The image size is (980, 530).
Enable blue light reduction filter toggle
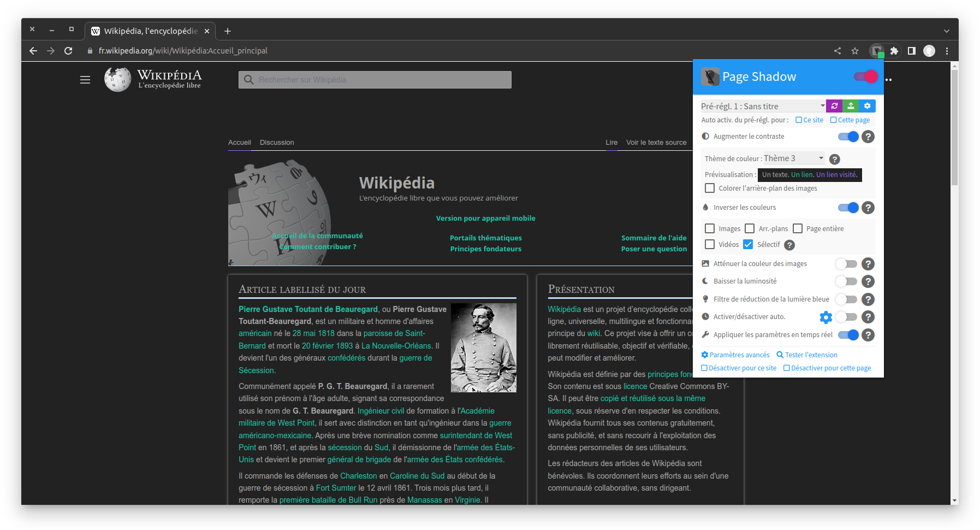847,299
